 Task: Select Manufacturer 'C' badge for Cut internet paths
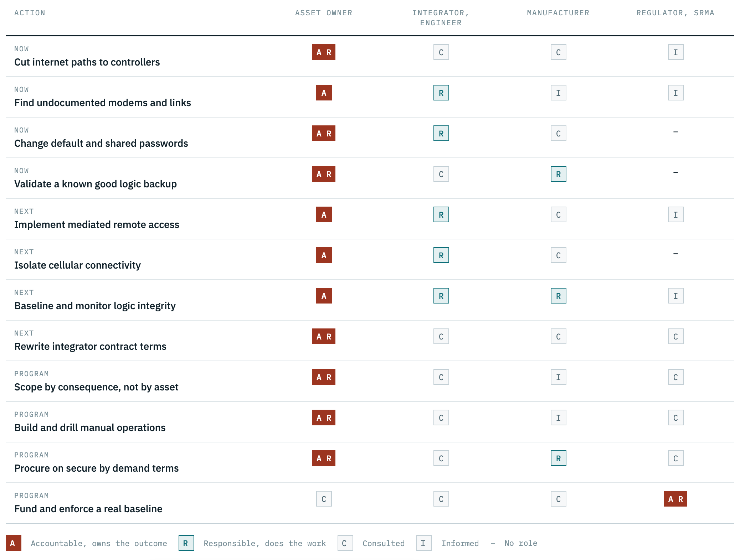[558, 52]
